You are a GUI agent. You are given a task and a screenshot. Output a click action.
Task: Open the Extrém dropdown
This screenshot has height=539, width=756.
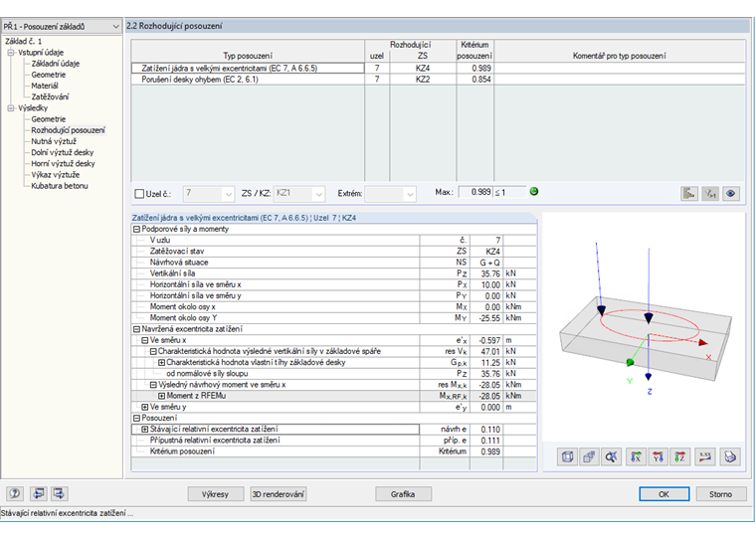tap(410, 194)
